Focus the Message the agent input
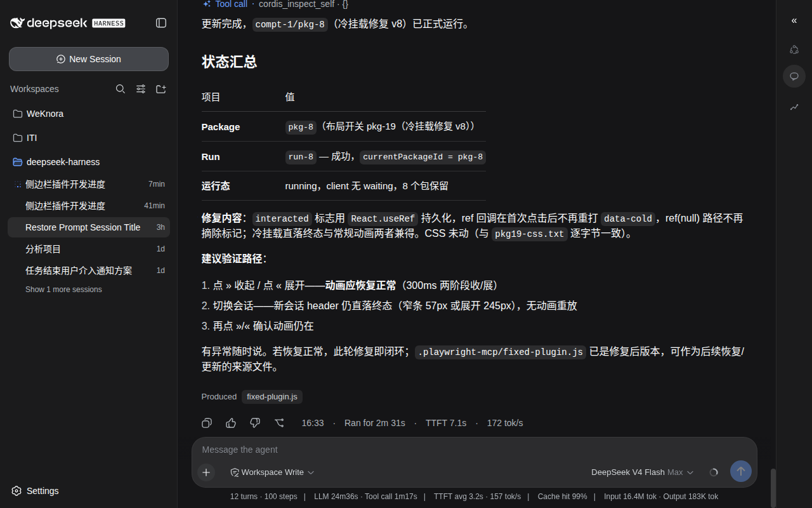The width and height of the screenshot is (812, 508). (475, 450)
